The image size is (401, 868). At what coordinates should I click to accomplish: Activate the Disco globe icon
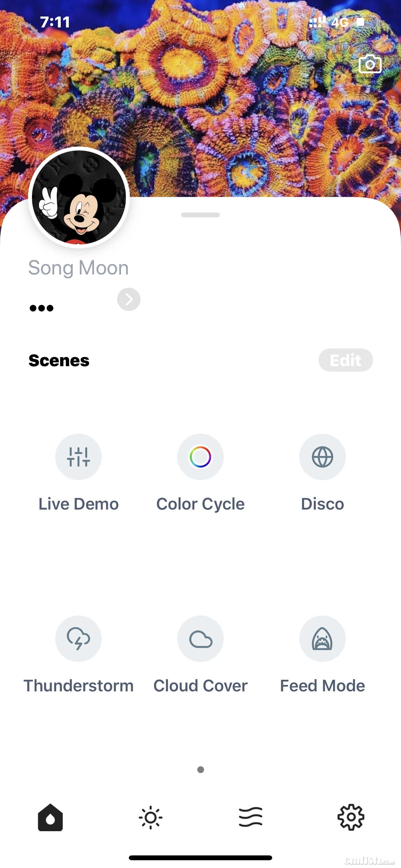[x=322, y=457]
